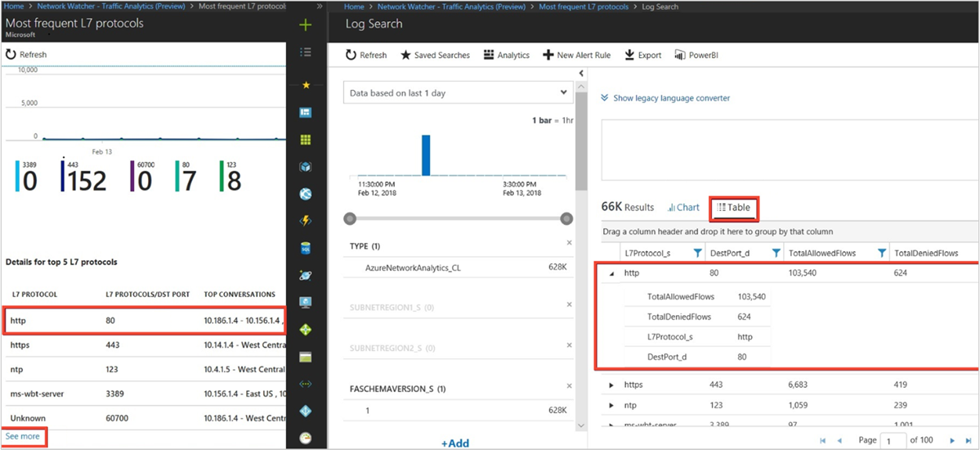Click the Analytics toolbar icon
The image size is (980, 450).
click(507, 56)
